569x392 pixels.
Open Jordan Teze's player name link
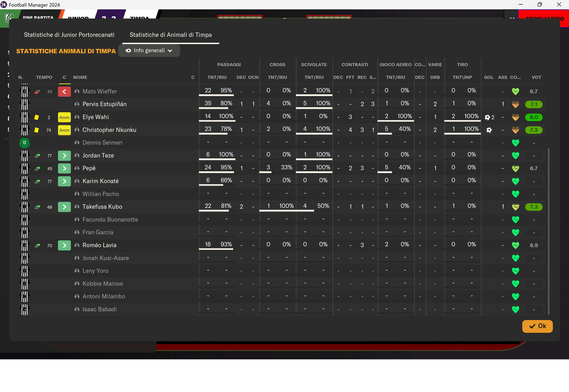tap(98, 155)
